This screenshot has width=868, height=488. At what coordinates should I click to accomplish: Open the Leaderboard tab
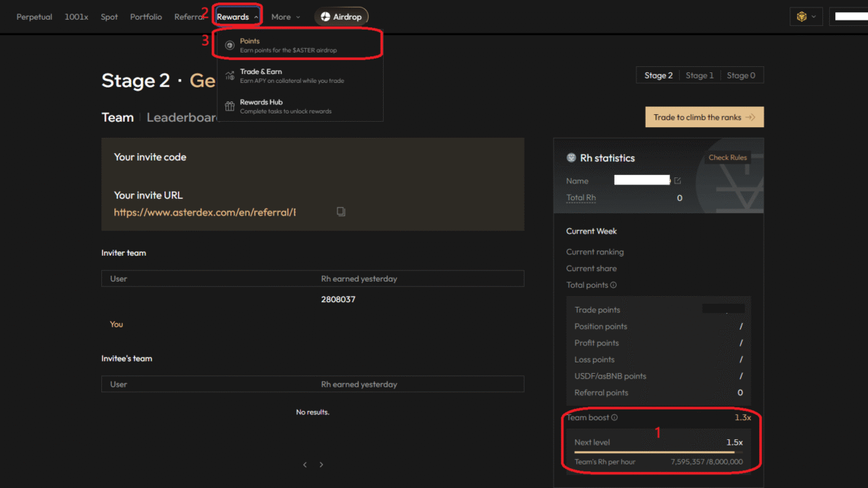coord(182,117)
